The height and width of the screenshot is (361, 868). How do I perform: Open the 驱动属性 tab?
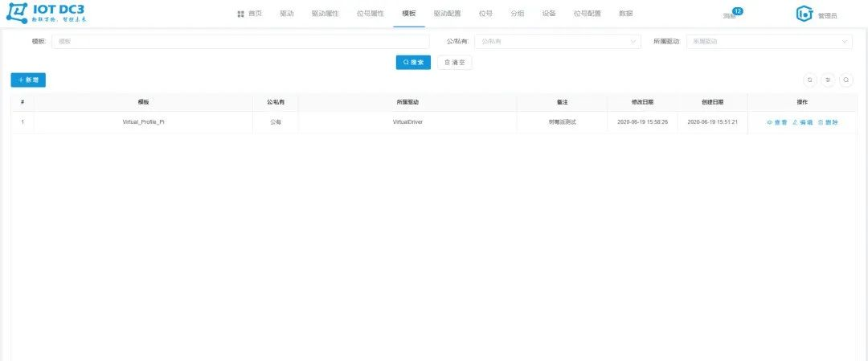pyautogui.click(x=325, y=14)
